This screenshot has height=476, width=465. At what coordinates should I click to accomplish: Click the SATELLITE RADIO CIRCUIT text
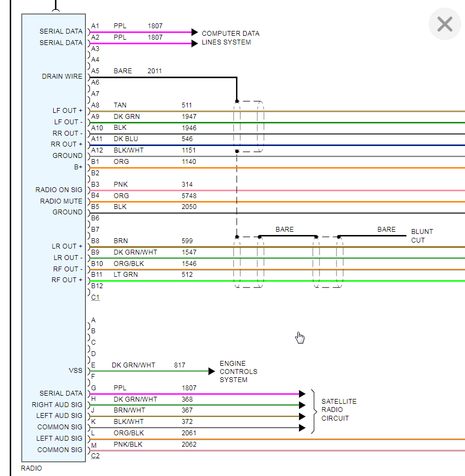click(x=339, y=410)
